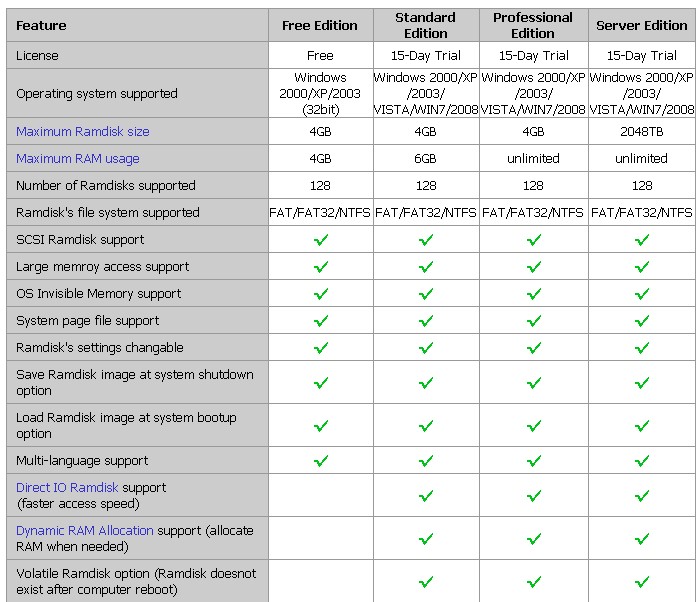Click Free Edition Multi-language support checkmark

click(321, 461)
